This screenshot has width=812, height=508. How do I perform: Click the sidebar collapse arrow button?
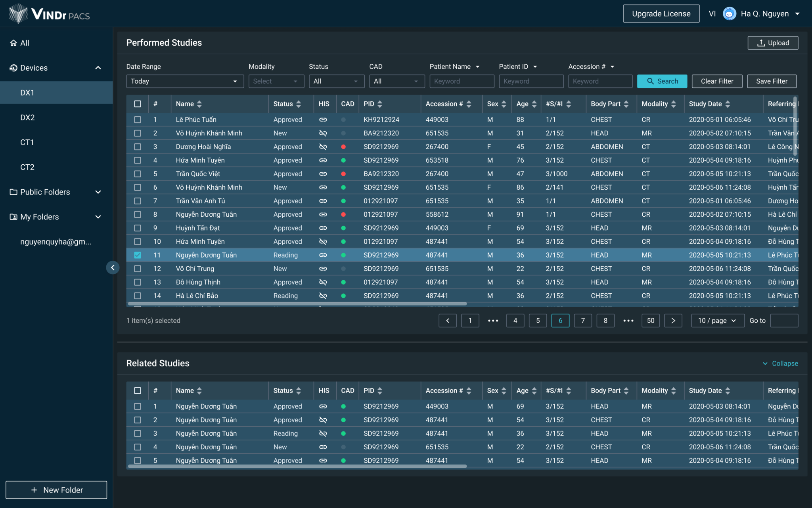pyautogui.click(x=113, y=267)
